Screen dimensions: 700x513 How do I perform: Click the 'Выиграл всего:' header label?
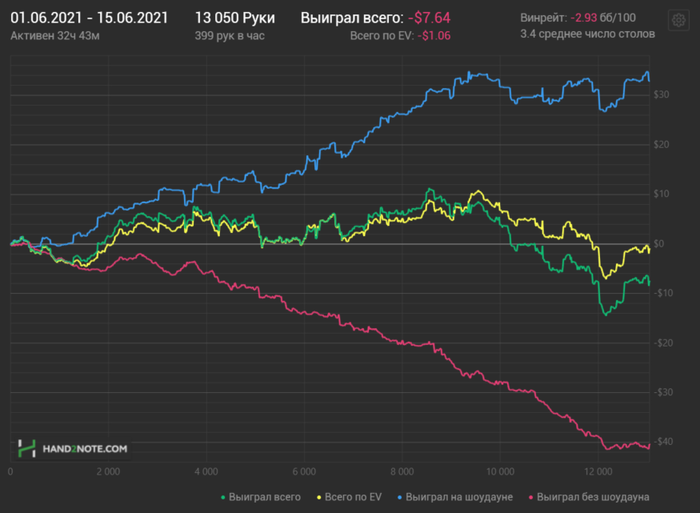tap(352, 18)
